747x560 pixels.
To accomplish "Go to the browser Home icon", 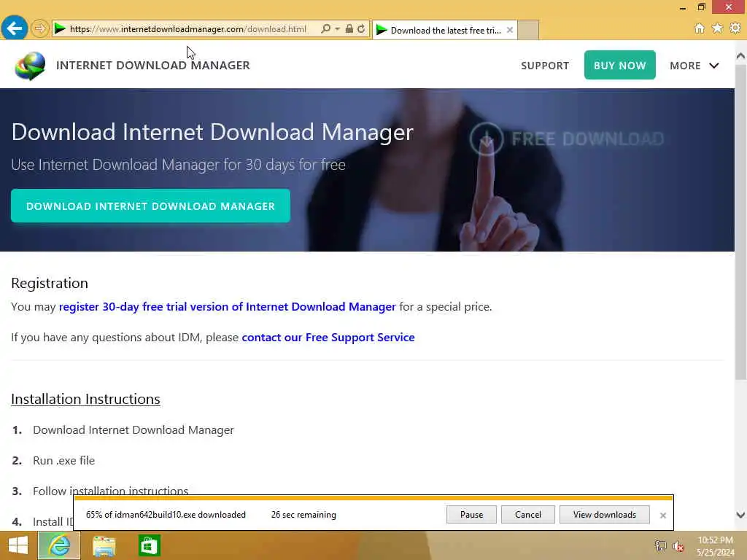I will [x=699, y=28].
